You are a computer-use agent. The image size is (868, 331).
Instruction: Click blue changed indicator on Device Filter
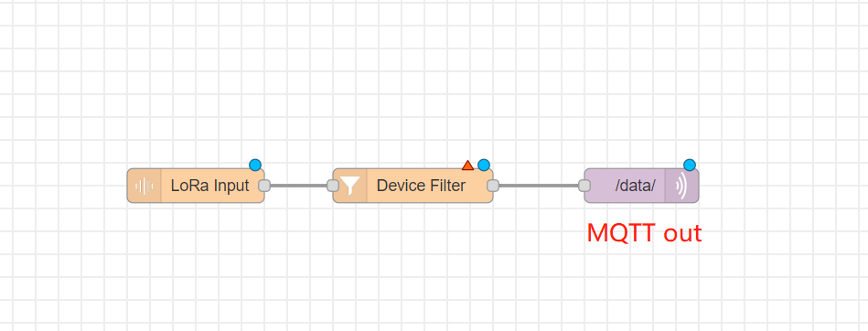click(x=484, y=165)
